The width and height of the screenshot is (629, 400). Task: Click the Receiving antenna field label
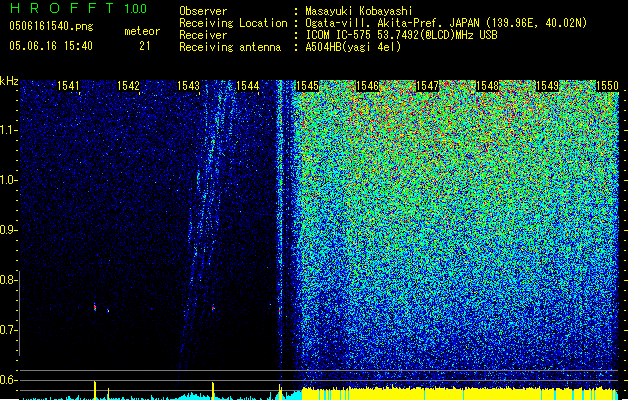tap(230, 47)
